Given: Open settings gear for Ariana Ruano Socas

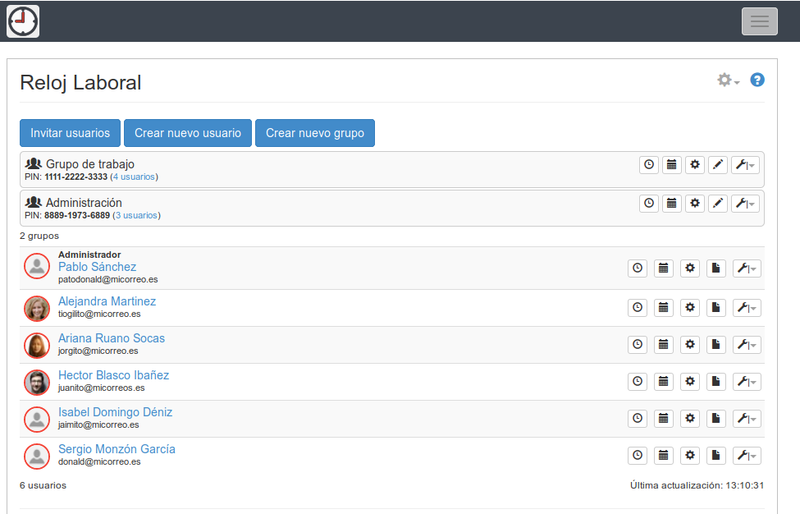Looking at the screenshot, I should pyautogui.click(x=689, y=344).
